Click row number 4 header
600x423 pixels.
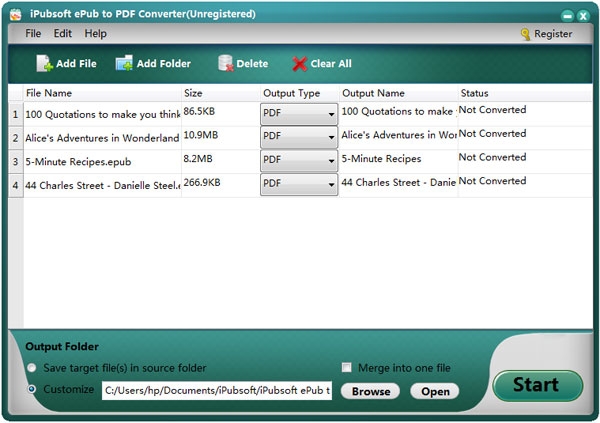pos(16,185)
